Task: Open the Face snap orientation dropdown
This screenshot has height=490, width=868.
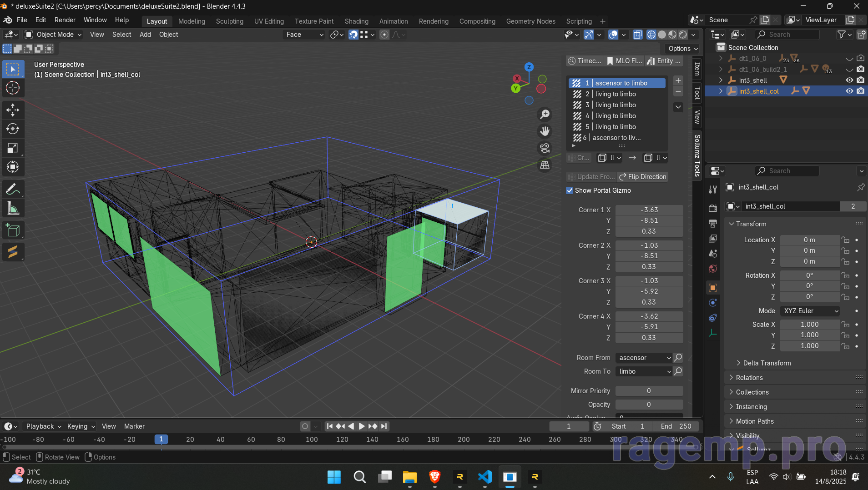Action: click(x=304, y=35)
